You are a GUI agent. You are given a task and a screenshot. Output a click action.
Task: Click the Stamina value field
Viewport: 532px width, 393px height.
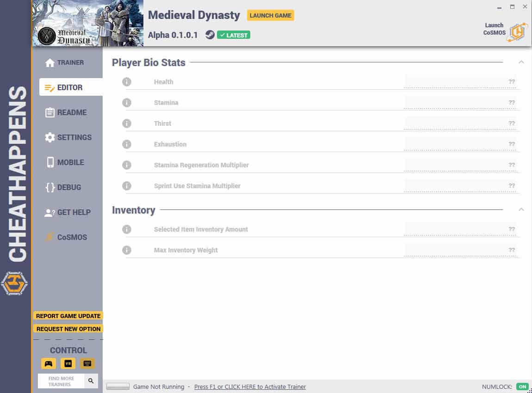pos(460,103)
